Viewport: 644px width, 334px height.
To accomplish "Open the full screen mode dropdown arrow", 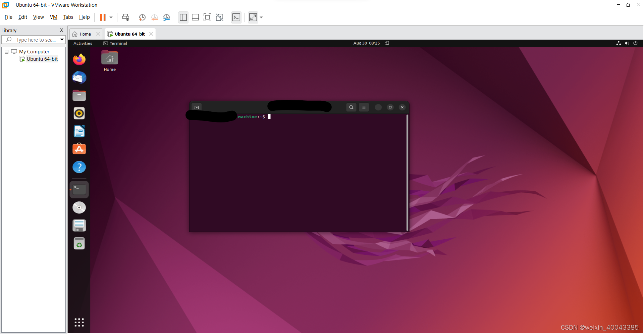I will (261, 17).
